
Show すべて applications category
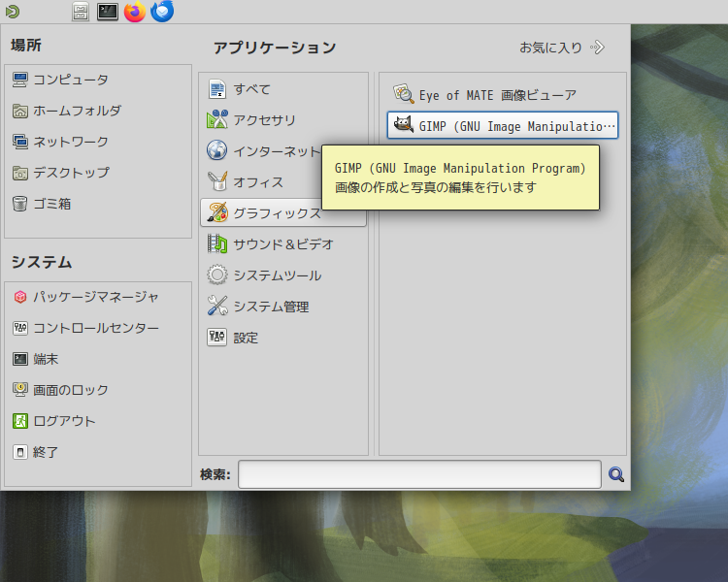point(283,89)
